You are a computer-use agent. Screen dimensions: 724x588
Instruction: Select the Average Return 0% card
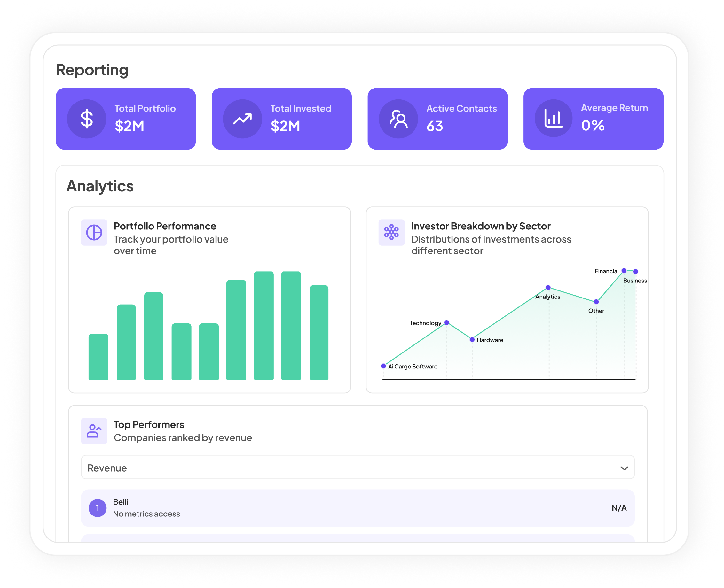tap(593, 119)
